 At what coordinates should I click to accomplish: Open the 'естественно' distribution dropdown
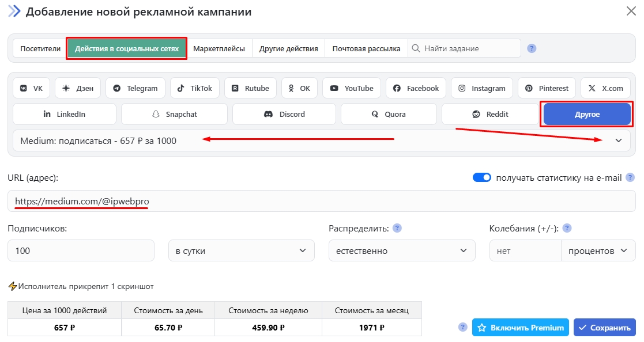pyautogui.click(x=402, y=250)
